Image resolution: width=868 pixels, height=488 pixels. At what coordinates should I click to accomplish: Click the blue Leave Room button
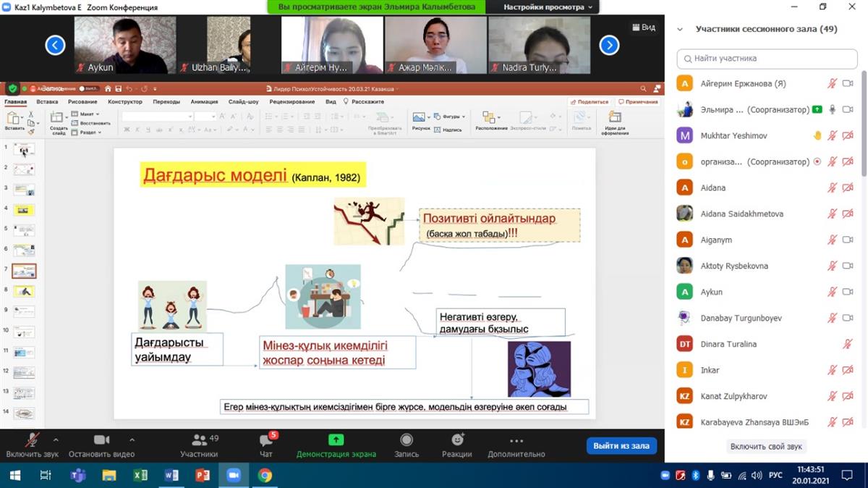click(x=621, y=446)
